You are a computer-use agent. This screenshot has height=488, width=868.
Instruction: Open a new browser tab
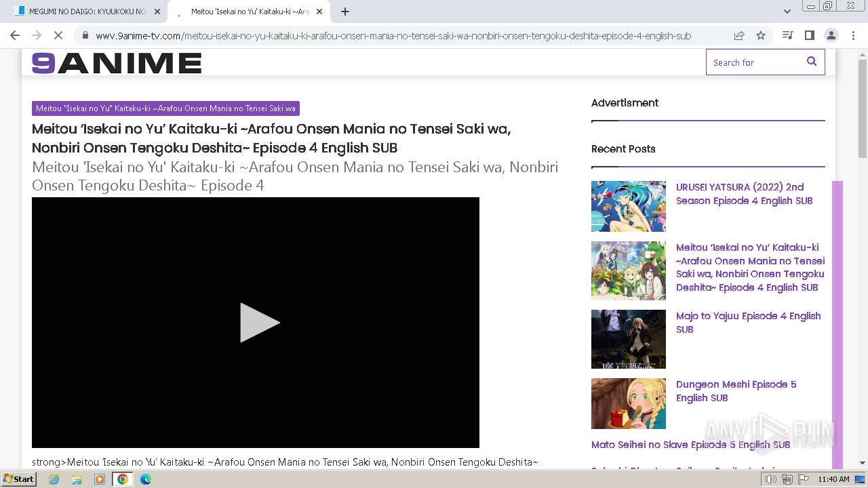344,12
